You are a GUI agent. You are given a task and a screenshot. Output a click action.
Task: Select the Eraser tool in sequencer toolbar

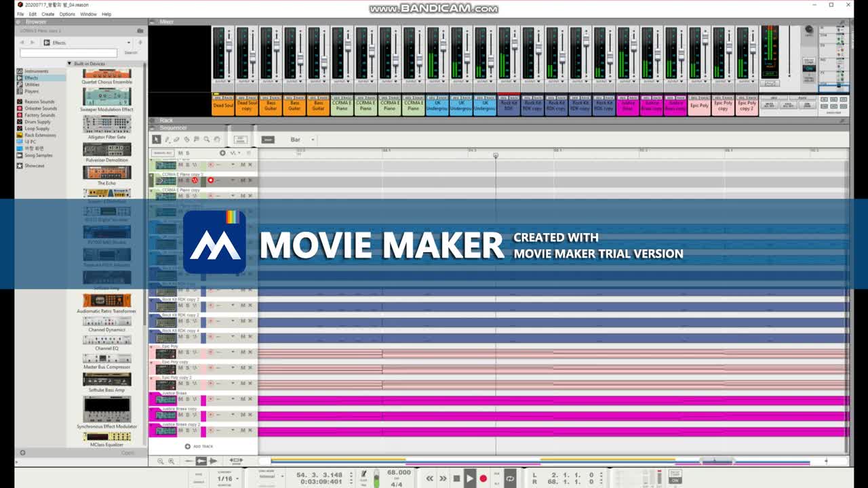(176, 140)
